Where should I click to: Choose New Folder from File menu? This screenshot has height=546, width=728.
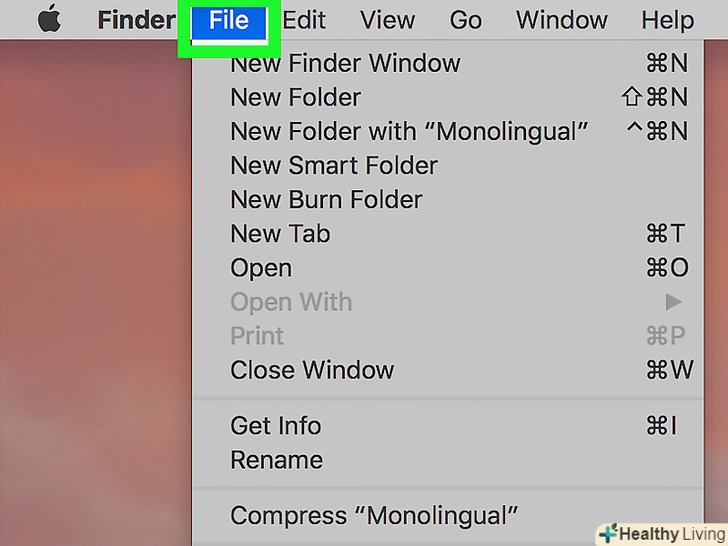pos(295,97)
